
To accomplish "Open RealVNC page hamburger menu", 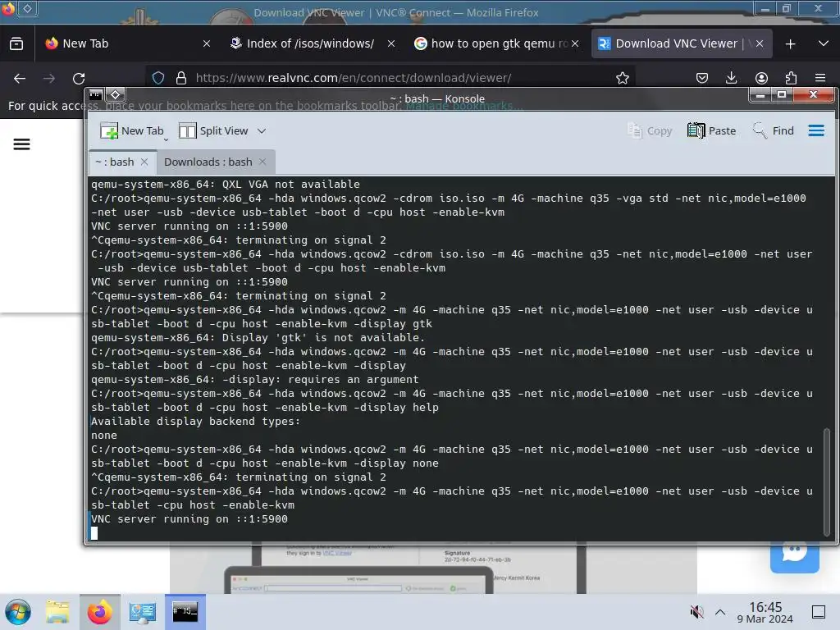I will pos(21,144).
